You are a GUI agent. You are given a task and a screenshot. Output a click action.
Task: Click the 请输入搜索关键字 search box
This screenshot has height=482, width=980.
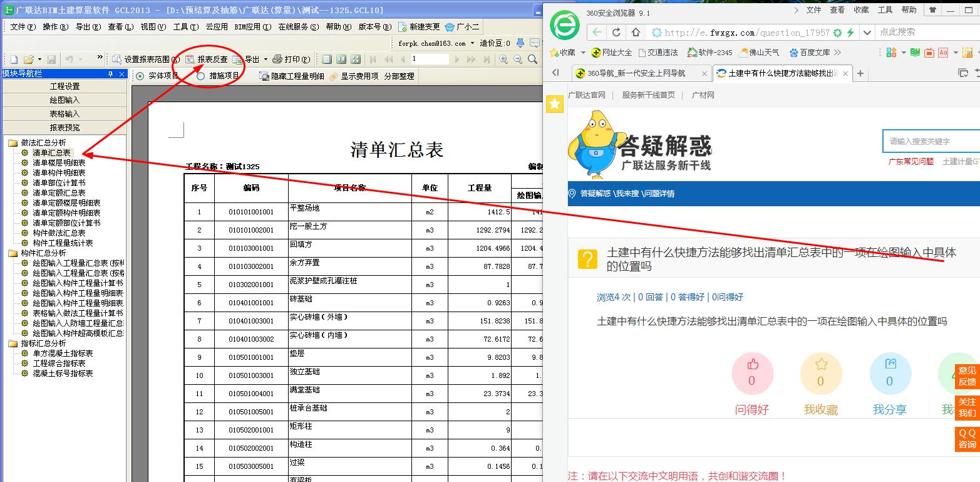tap(931, 142)
